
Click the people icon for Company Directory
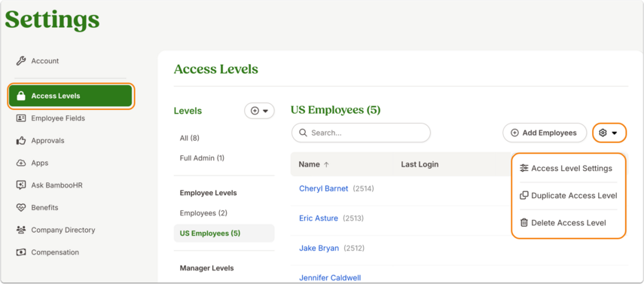coord(20,231)
